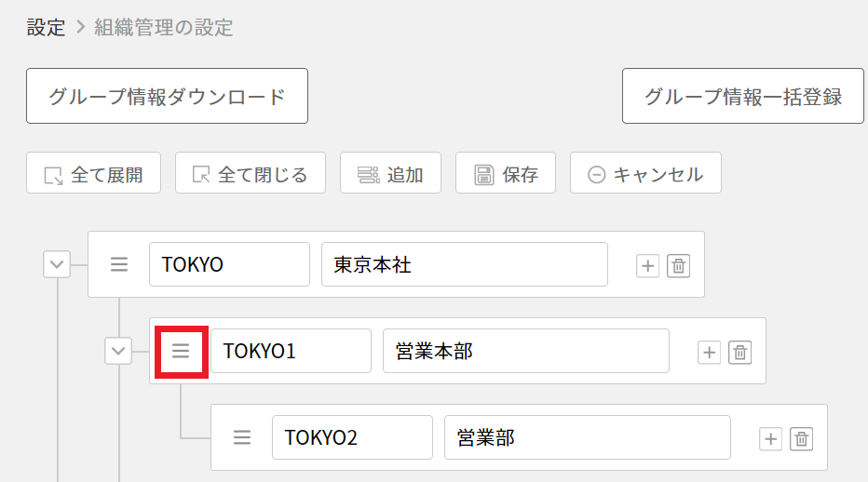Delete the 営業本部 group

[740, 352]
